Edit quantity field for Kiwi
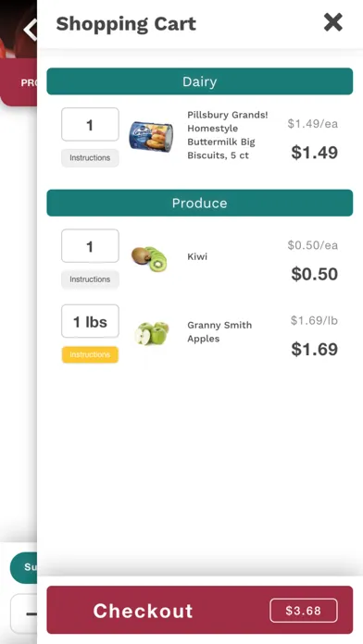The height and width of the screenshot is (644, 363). tap(90, 246)
